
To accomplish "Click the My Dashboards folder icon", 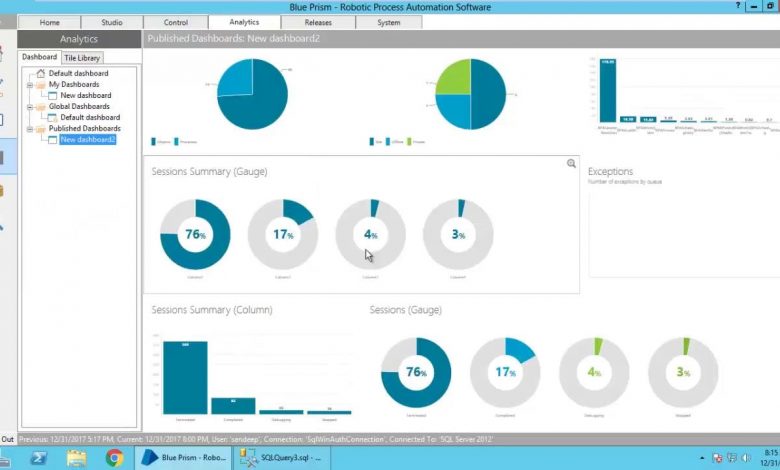I will (41, 85).
